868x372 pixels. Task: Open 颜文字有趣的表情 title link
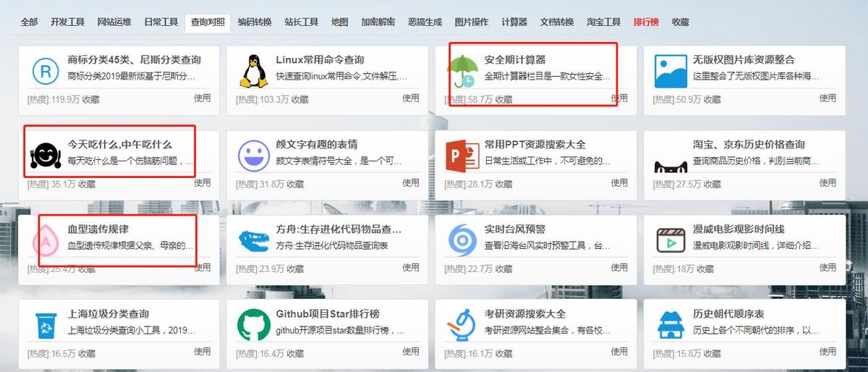[317, 144]
